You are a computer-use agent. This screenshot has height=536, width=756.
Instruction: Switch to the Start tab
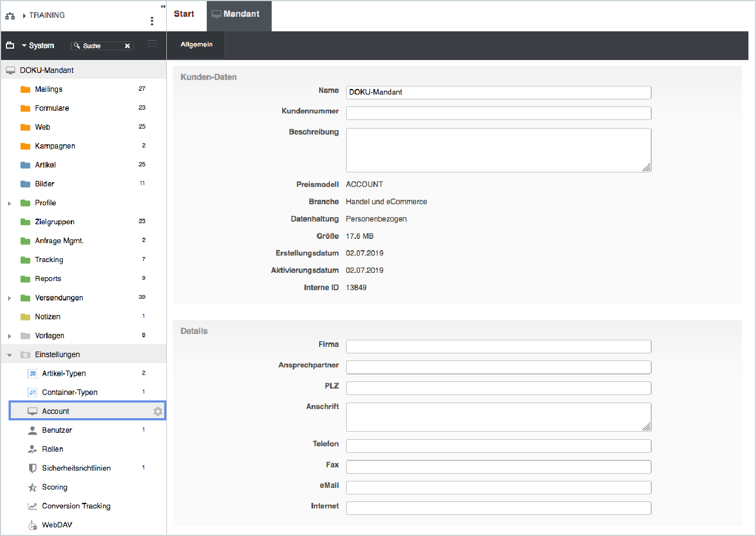point(184,14)
